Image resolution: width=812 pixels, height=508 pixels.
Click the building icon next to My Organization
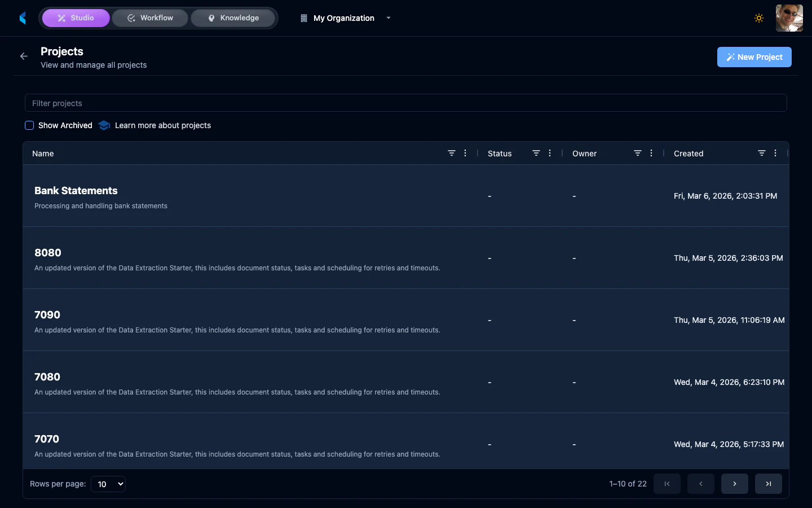pos(303,17)
